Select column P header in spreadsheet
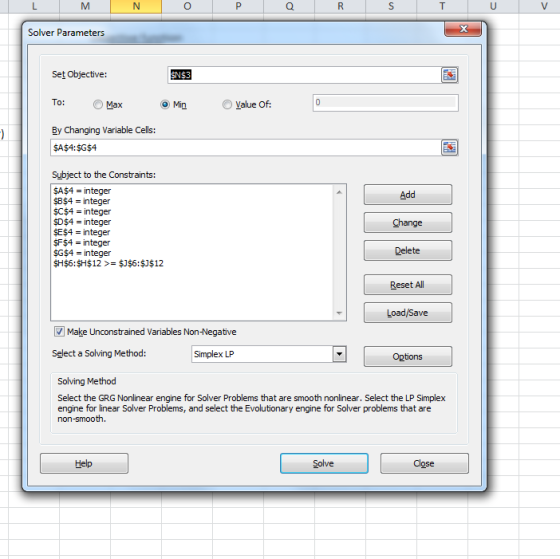The image size is (560, 559). point(238,6)
